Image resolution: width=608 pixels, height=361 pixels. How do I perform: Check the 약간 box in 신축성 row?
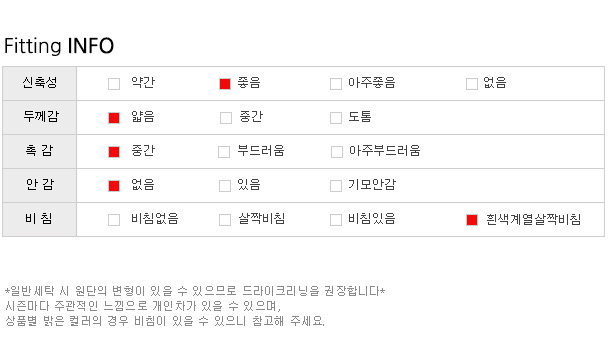pos(114,84)
